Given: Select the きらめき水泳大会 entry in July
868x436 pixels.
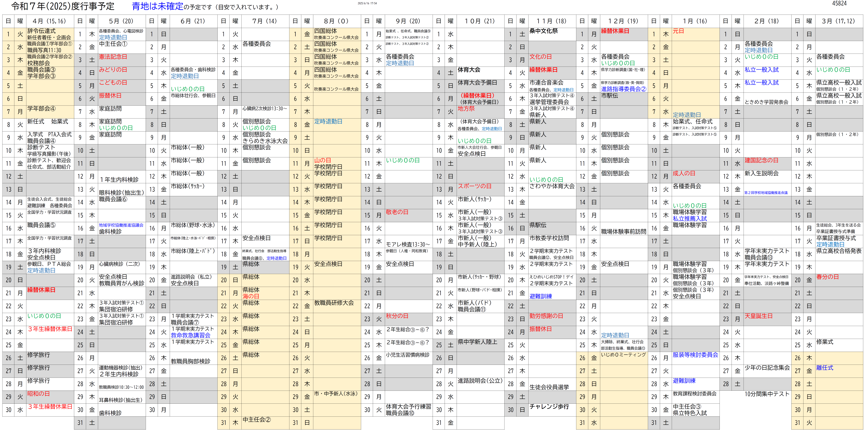Looking at the screenshot, I should (x=265, y=141).
